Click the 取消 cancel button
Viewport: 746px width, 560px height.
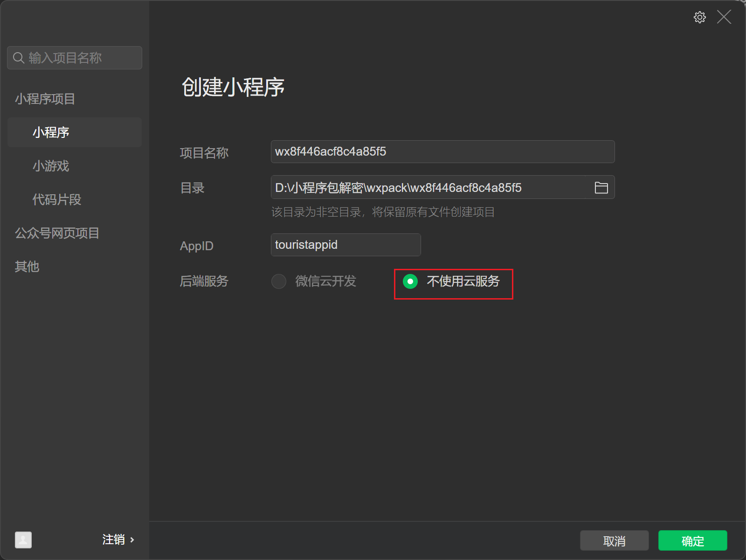(615, 540)
